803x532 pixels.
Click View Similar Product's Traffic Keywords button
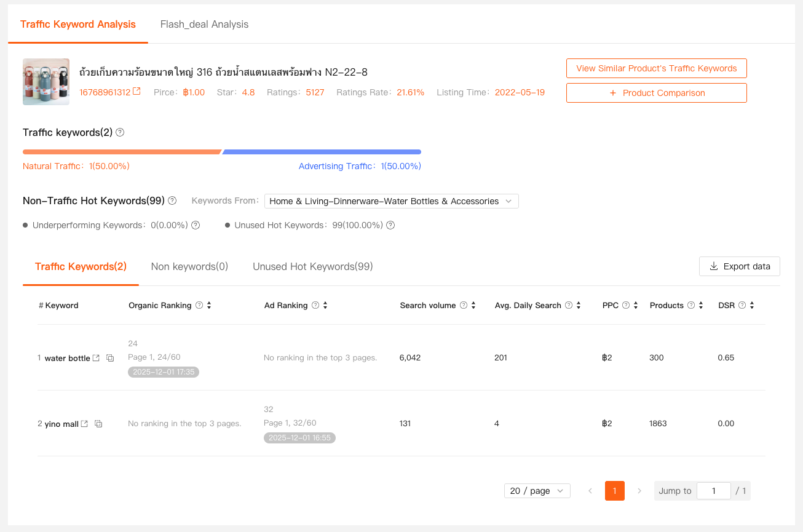[656, 68]
